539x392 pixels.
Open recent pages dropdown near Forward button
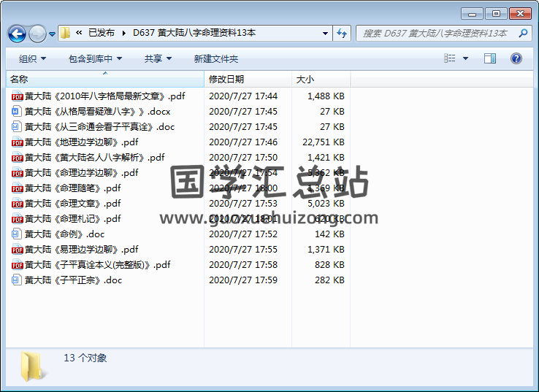pyautogui.click(x=53, y=34)
